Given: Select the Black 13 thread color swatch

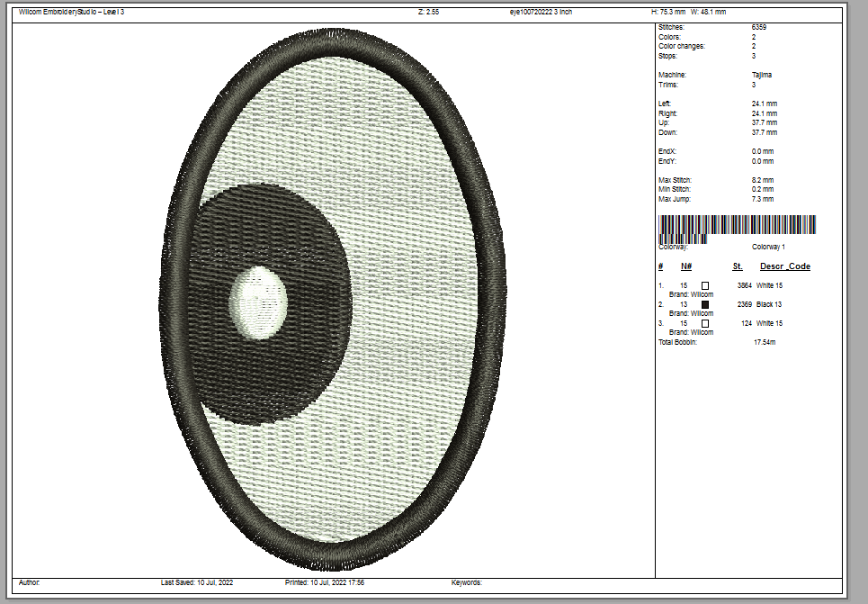Looking at the screenshot, I should (x=705, y=304).
